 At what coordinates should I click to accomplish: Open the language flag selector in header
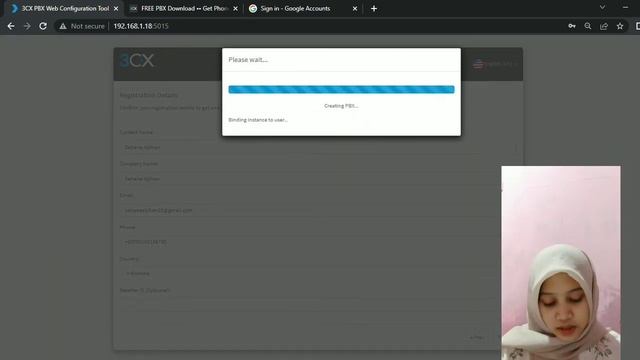(x=495, y=64)
